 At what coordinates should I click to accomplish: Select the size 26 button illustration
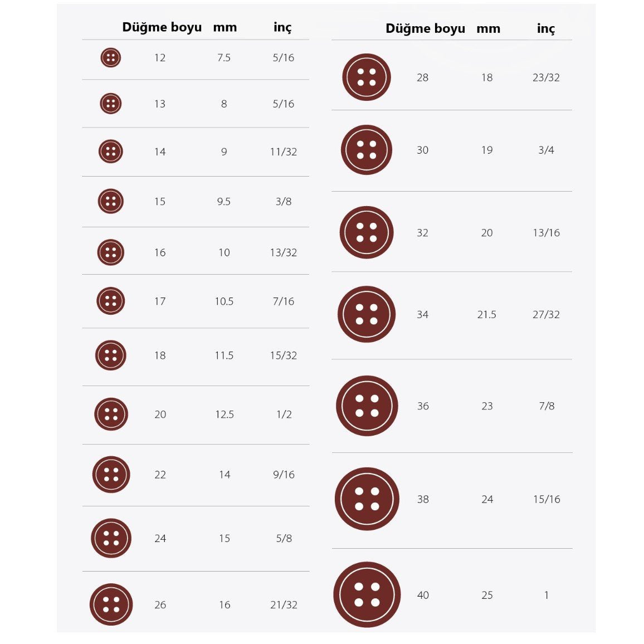(x=111, y=604)
